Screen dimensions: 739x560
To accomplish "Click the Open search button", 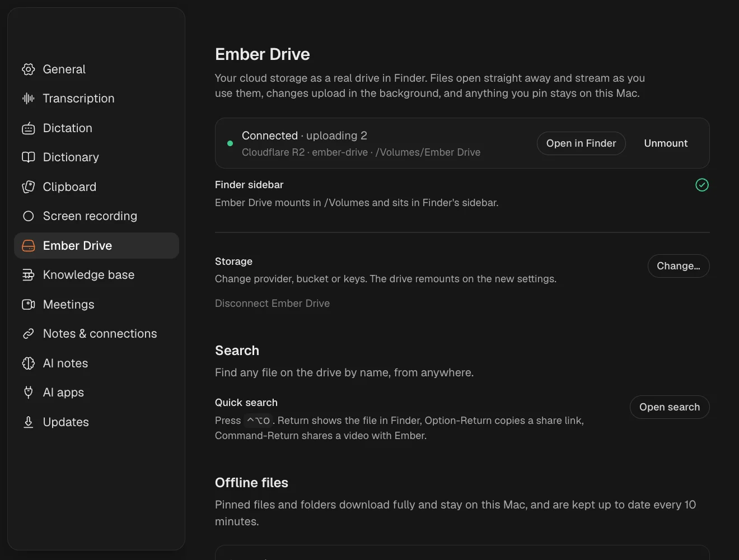I will point(670,407).
